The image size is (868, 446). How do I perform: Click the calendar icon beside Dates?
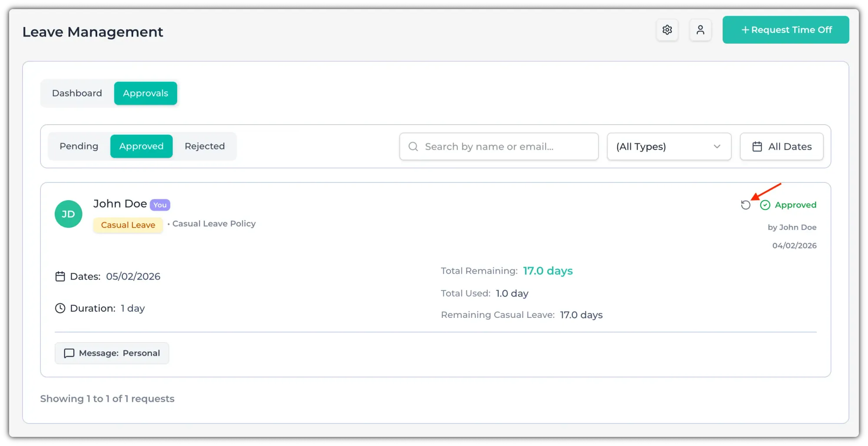tap(60, 277)
